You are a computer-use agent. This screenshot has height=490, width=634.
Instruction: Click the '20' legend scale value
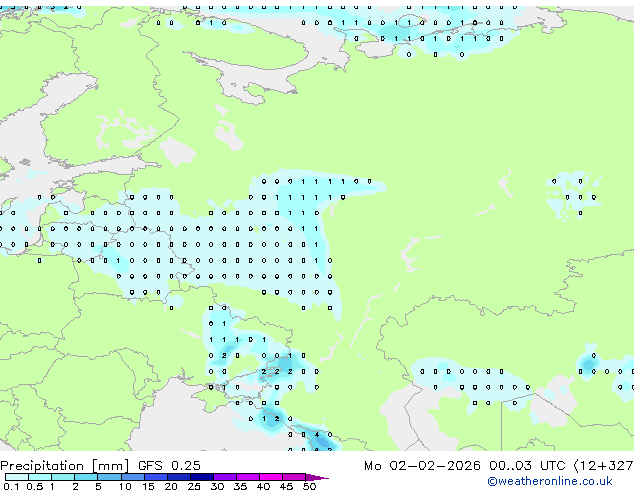(171, 486)
